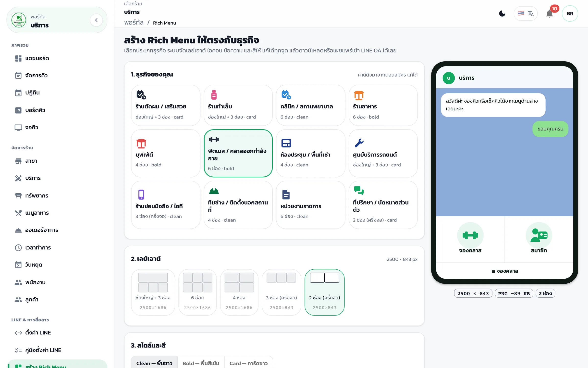This screenshot has width=588, height=368.
Task: Click the สาขา store icon
Action: tap(18, 161)
